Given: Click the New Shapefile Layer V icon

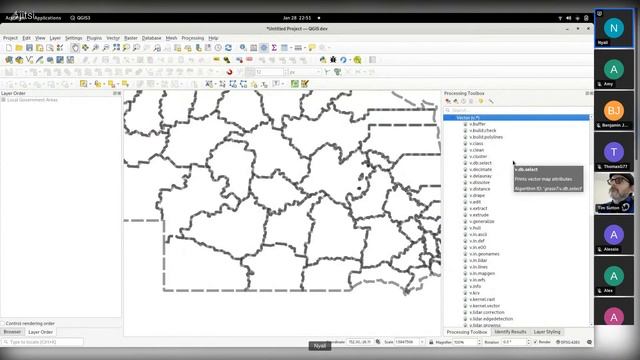Looking at the screenshot, I should (x=29, y=60).
